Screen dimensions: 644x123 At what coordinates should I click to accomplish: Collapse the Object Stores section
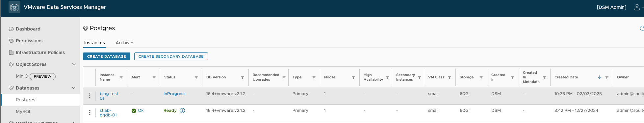click(74, 64)
